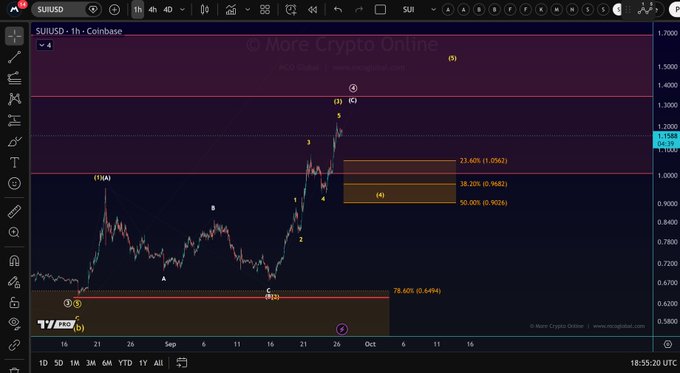
Task: Set date range to 1Y
Action: (143, 363)
